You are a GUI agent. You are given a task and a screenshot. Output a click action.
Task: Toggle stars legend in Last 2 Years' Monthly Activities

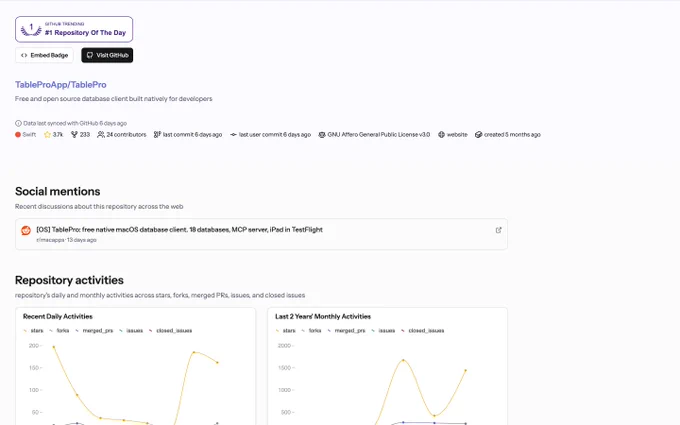(286, 330)
